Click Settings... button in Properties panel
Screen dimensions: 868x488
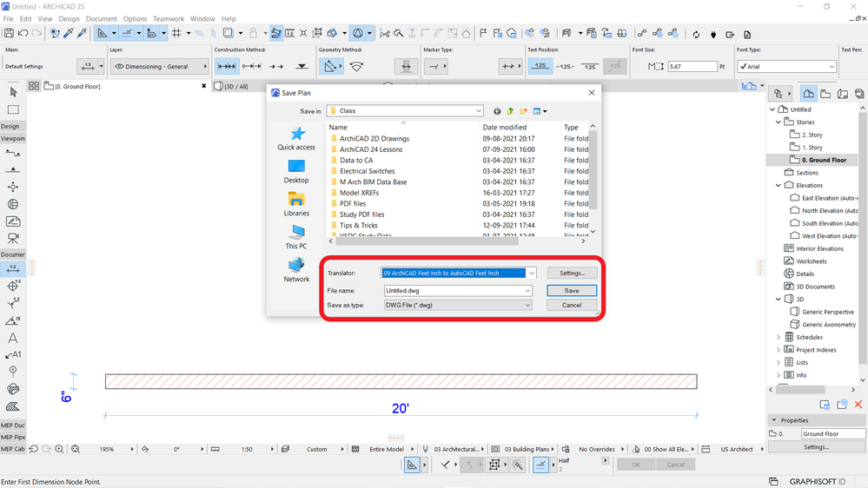click(817, 447)
